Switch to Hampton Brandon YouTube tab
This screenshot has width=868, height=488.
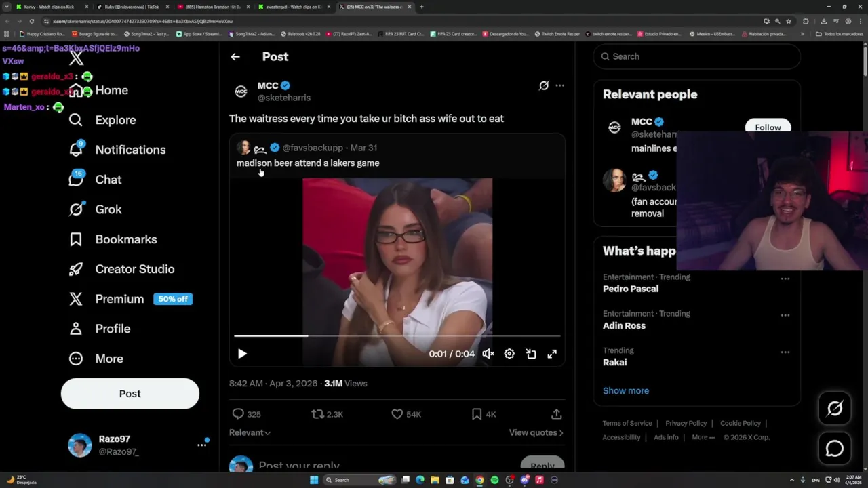(x=213, y=7)
